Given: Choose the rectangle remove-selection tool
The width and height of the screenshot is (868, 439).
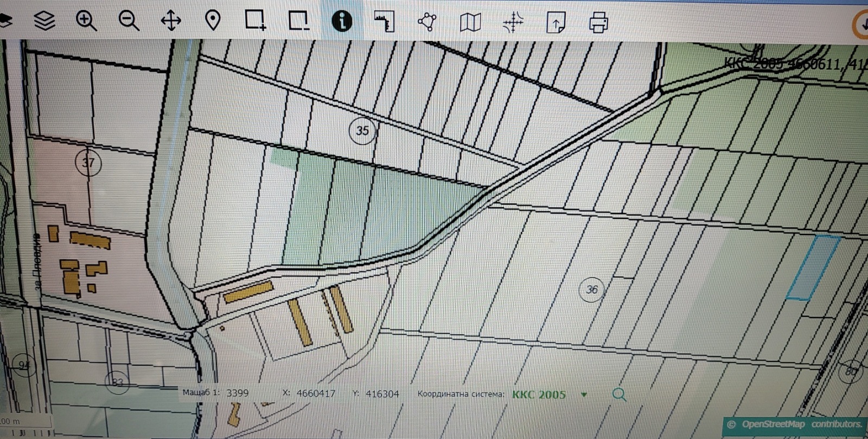Looking at the screenshot, I should (x=298, y=21).
